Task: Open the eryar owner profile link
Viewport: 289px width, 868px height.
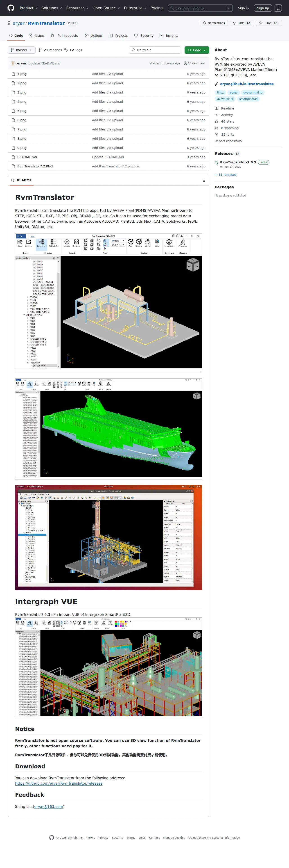Action: [18, 23]
